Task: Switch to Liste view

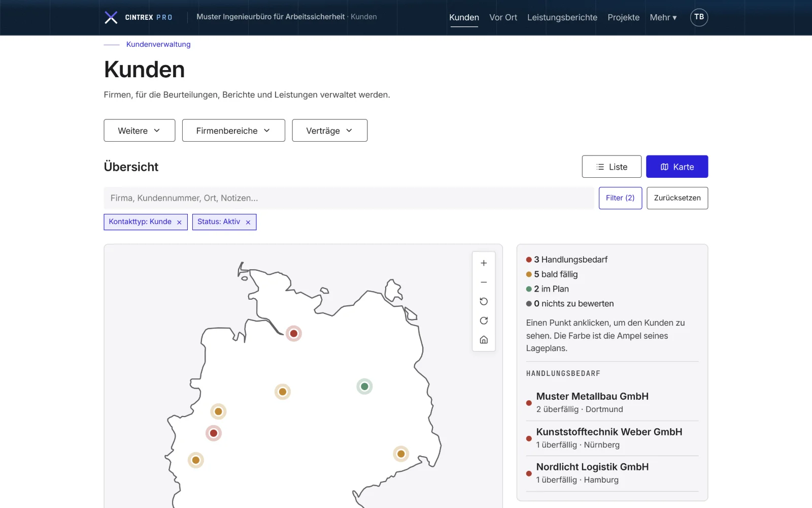Action: 612,167
